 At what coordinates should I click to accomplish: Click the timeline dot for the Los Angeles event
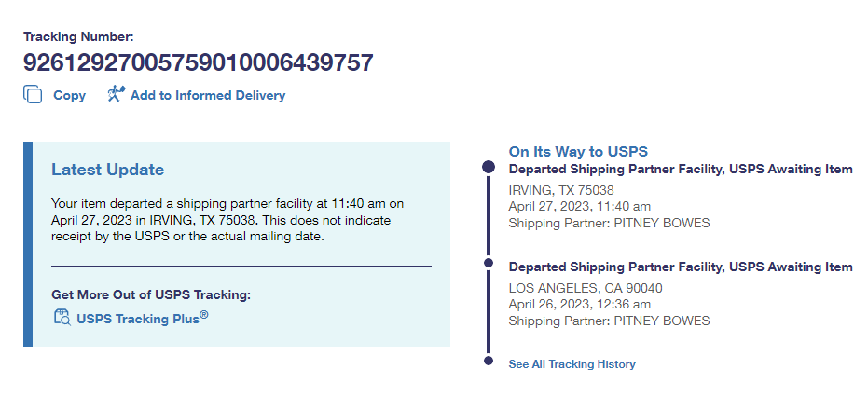(x=488, y=264)
